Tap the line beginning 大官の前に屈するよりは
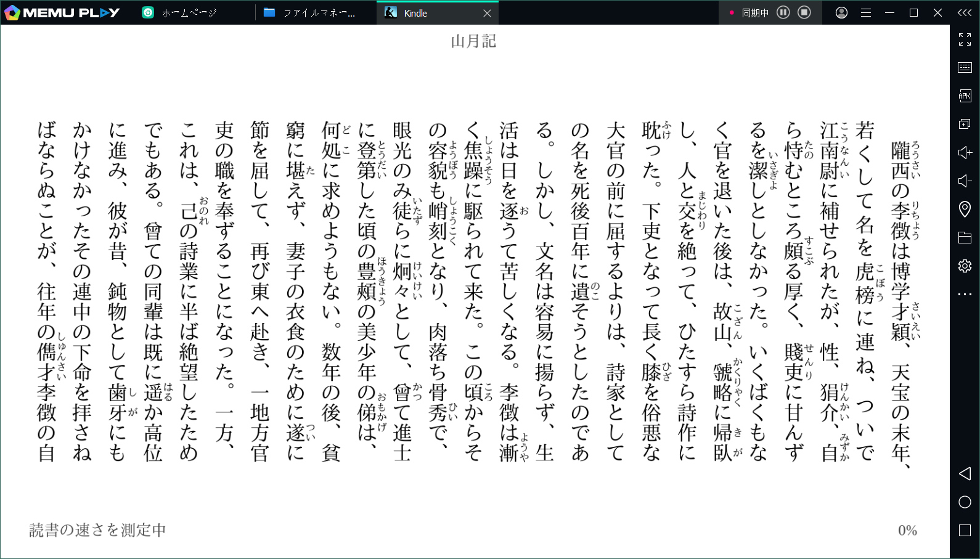Viewport: 980px width, 559px height. (x=616, y=291)
